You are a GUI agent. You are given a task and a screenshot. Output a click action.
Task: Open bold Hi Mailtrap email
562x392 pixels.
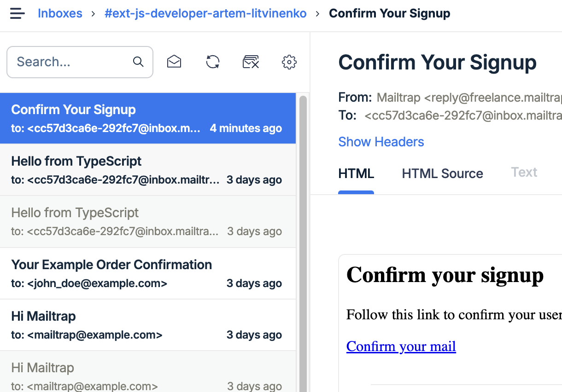point(148,325)
